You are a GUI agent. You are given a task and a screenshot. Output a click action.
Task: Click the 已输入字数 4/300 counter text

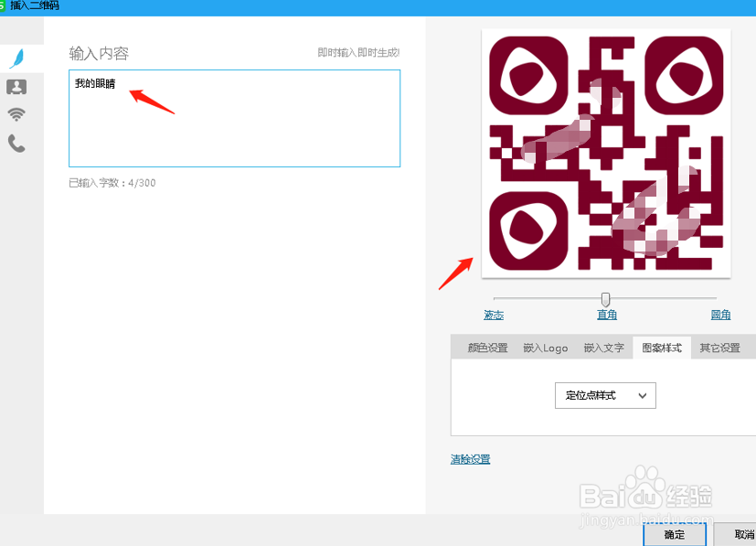[112, 183]
